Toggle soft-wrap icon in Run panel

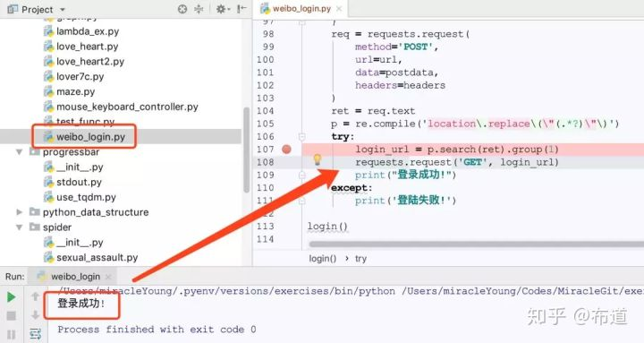click(35, 333)
